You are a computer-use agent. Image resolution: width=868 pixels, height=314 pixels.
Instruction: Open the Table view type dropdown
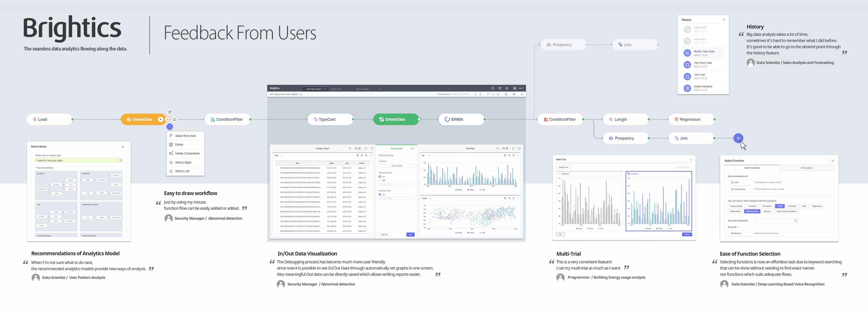pyautogui.click(x=281, y=155)
